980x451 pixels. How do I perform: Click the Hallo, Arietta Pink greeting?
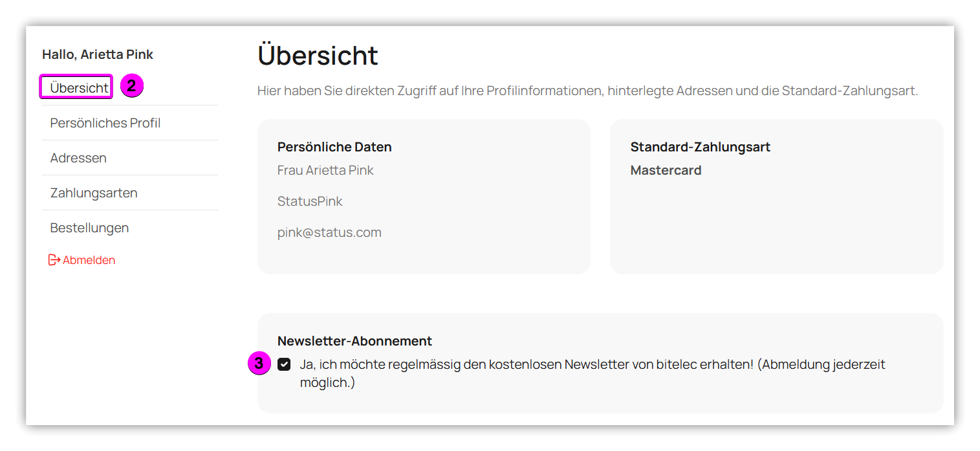click(98, 54)
